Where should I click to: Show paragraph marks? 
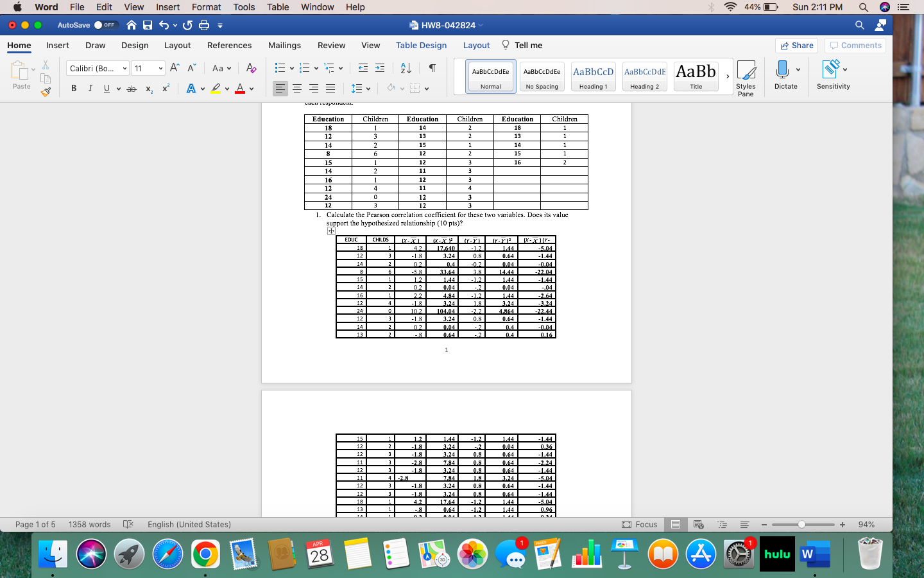(431, 67)
